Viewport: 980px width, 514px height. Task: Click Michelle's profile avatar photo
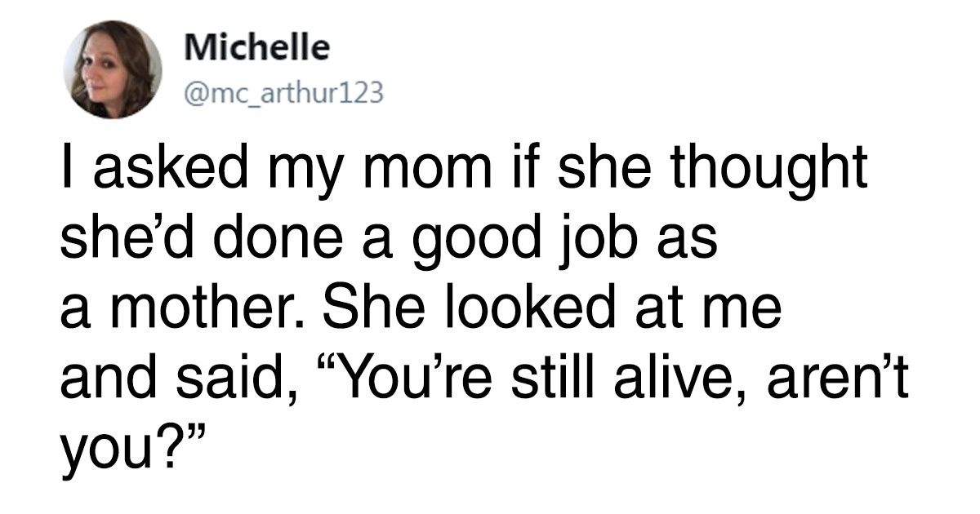(x=114, y=69)
